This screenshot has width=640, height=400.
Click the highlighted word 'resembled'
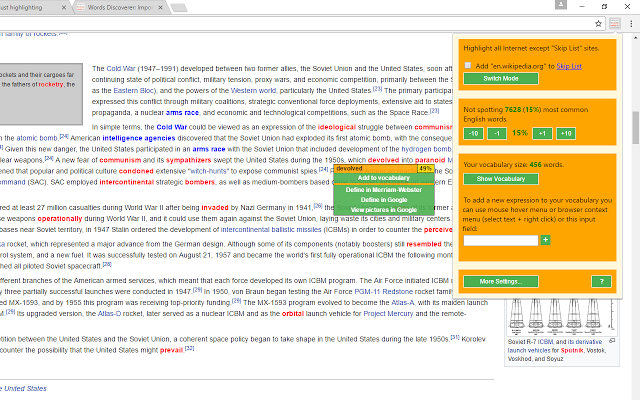click(424, 244)
